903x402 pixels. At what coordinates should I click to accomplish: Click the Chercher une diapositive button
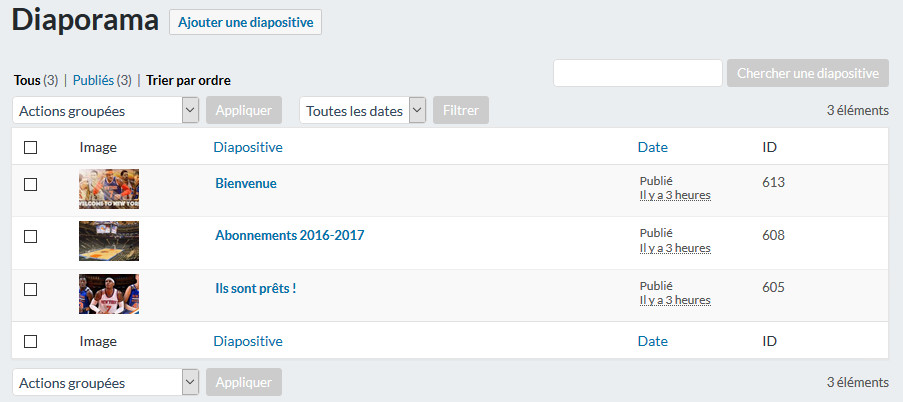pyautogui.click(x=808, y=73)
